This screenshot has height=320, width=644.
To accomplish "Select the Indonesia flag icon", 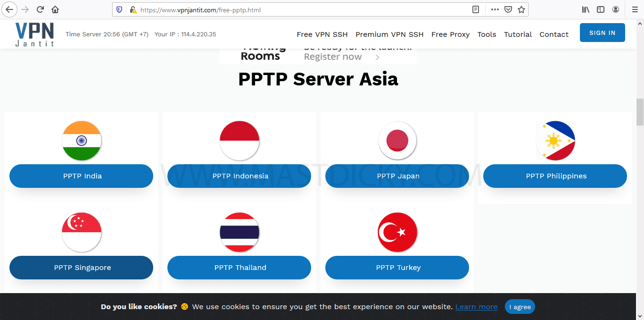I will pyautogui.click(x=239, y=141).
